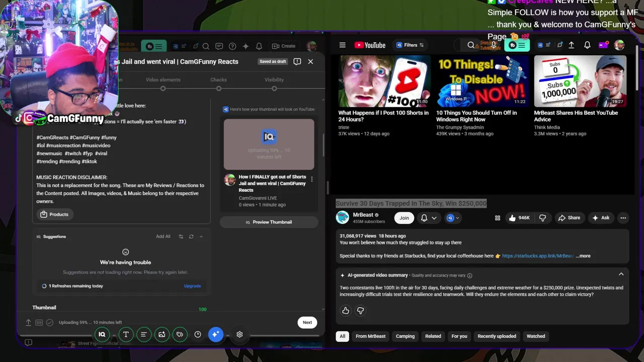Image resolution: width=644 pixels, height=362 pixels.
Task: Click the checks complete checkmark icon
Action: pyautogui.click(x=50, y=322)
